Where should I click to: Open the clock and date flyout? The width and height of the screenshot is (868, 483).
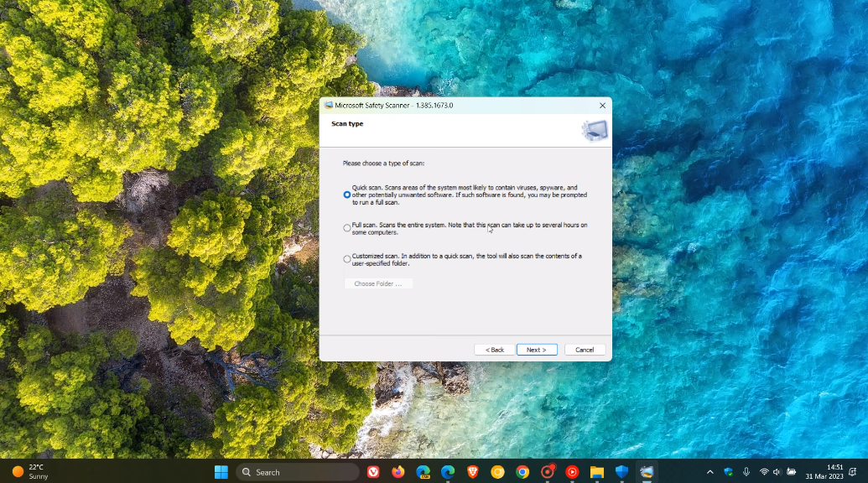824,472
